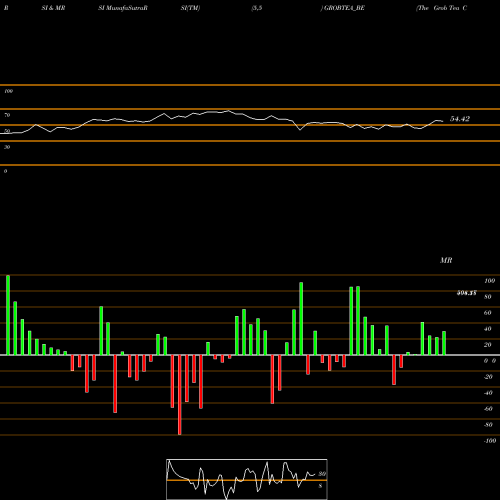Image resolution: width=500 pixels, height=500 pixels.
Task: Click the 50 level label on RSI axis
Action: coord(7,131)
